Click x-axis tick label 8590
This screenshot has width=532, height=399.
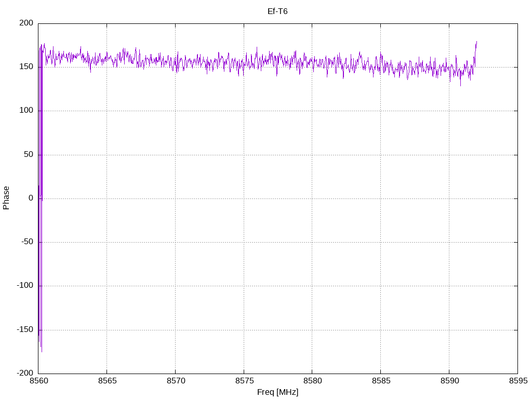click(449, 381)
